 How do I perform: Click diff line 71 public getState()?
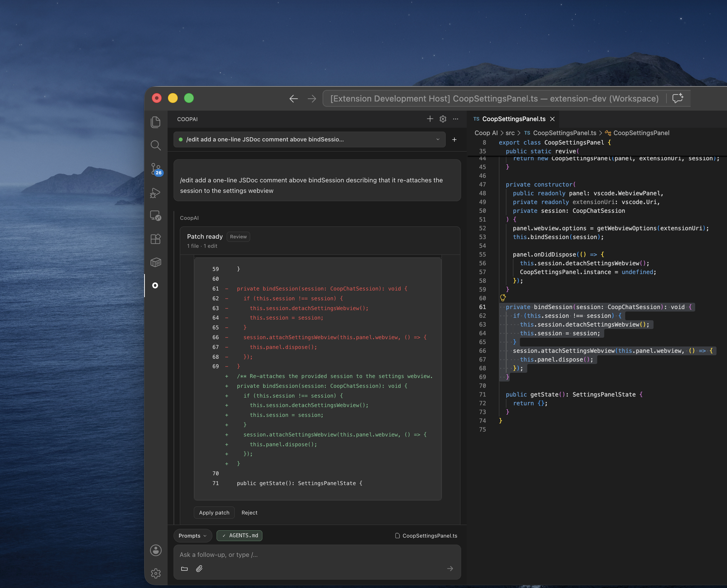[x=299, y=483]
